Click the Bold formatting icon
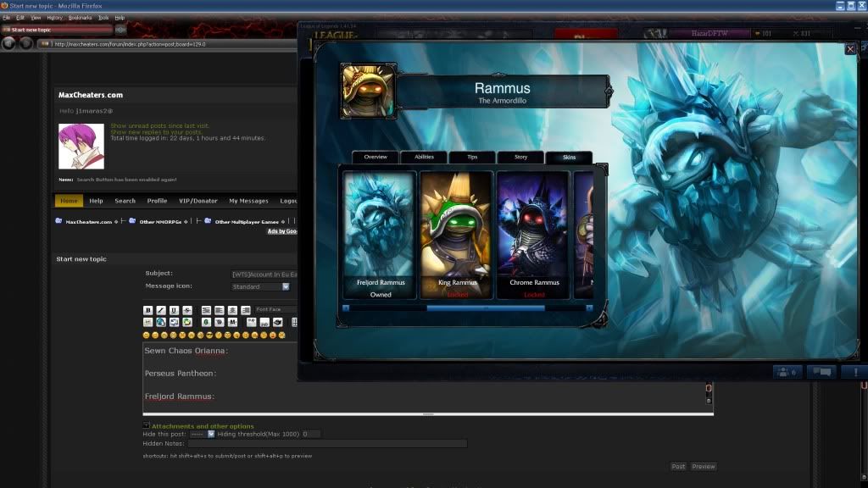This screenshot has height=488, width=868. point(149,311)
